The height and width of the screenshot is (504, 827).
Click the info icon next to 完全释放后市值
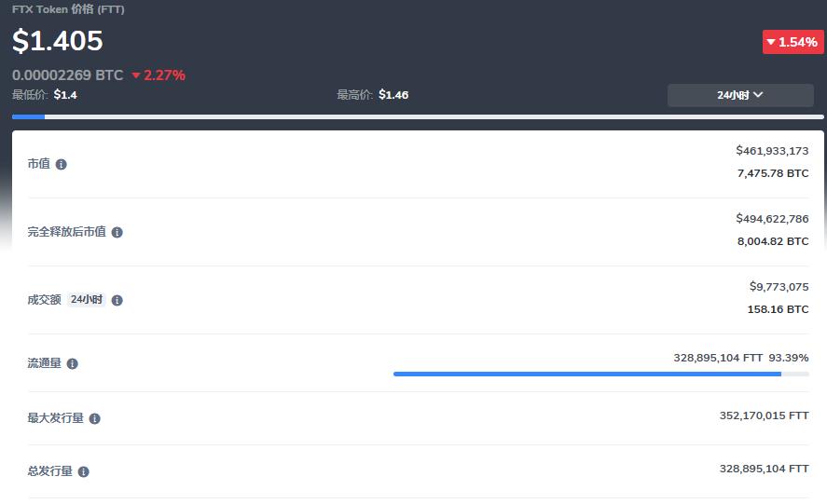point(117,232)
